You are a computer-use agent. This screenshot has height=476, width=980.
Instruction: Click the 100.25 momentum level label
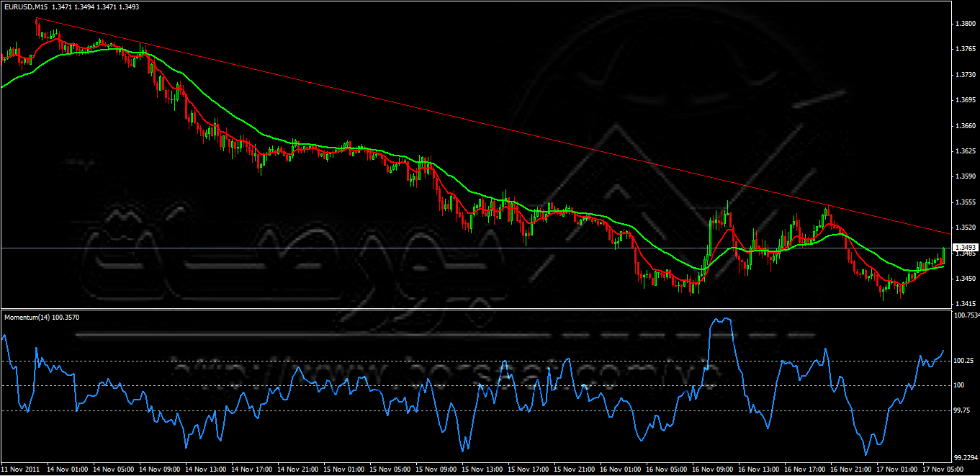click(x=963, y=360)
